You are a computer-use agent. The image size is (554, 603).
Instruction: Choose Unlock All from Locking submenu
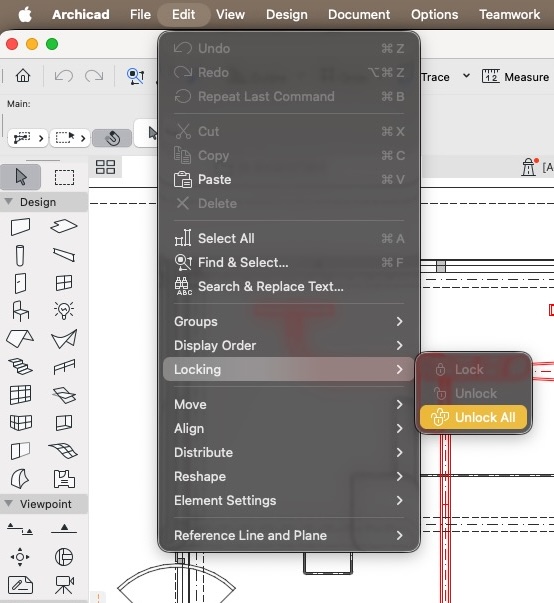tap(473, 417)
